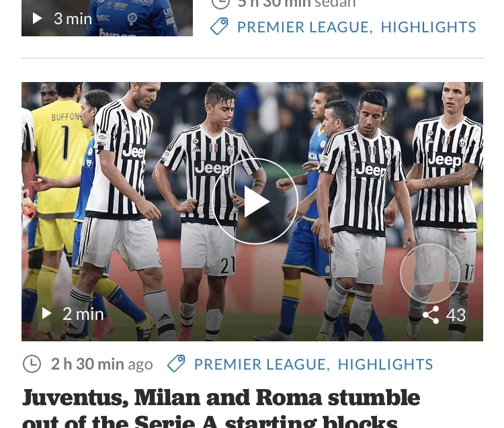504x428 pixels.
Task: Open the PREMIER LEAGUE tag of the '3 min' video article
Action: tap(305, 27)
